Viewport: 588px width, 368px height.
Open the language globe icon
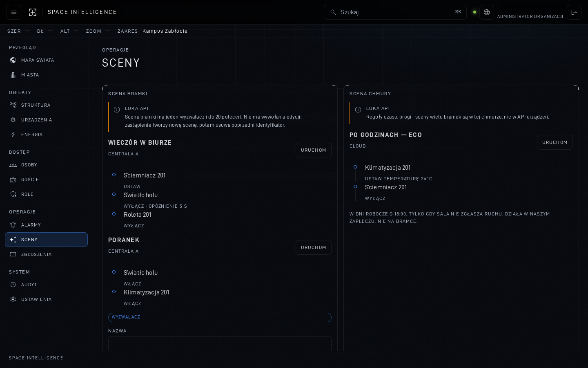[x=487, y=12]
